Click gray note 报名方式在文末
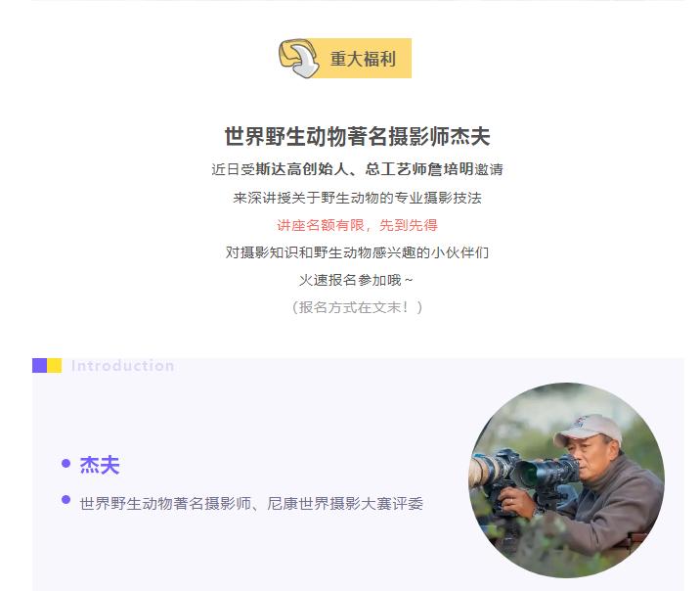This screenshot has height=591, width=700. [353, 307]
